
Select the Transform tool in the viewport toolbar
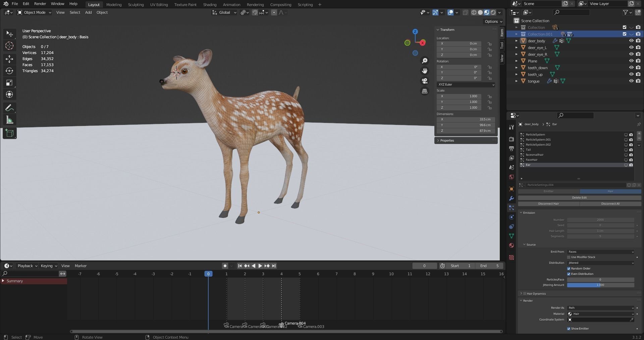(9, 94)
